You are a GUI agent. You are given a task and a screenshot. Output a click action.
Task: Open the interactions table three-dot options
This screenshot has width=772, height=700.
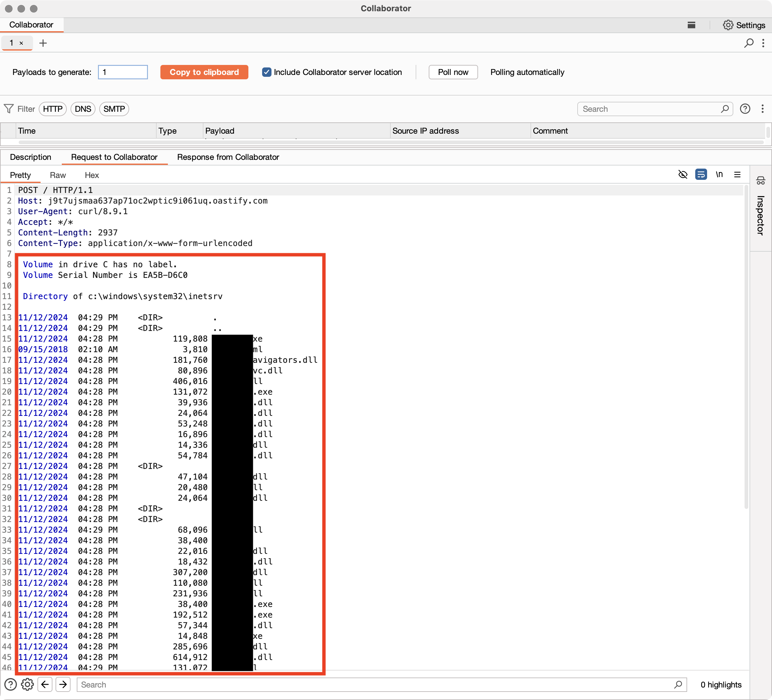[x=762, y=109]
